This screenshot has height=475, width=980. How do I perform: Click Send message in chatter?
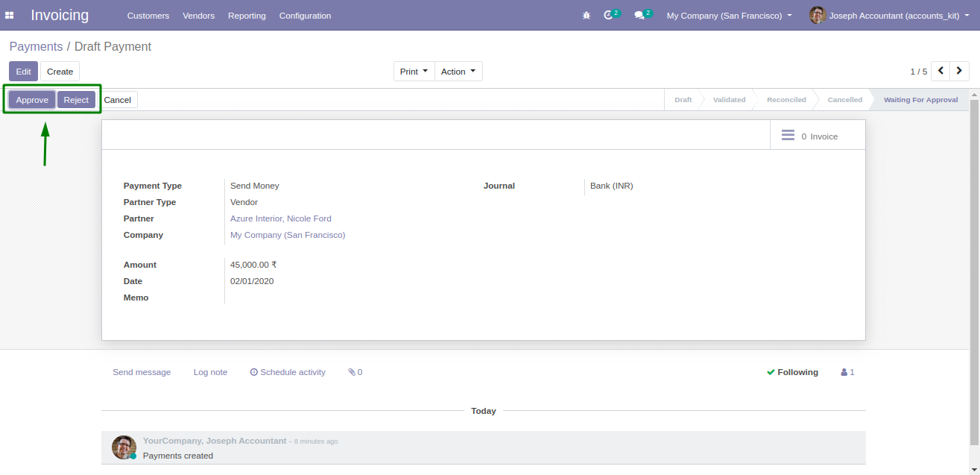142,372
